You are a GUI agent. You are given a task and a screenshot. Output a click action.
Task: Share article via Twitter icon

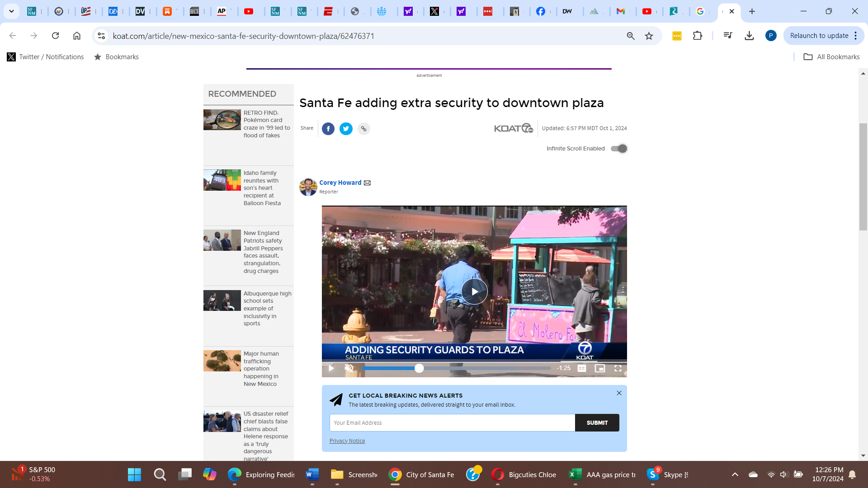click(346, 129)
